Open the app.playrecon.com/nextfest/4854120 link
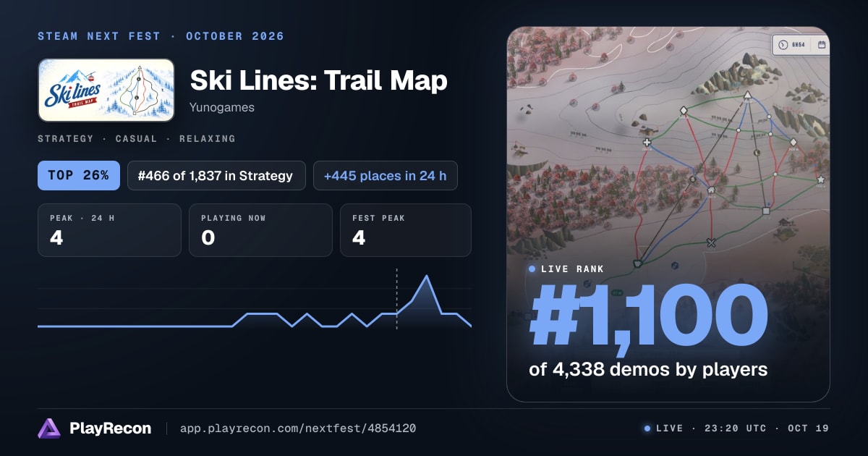This screenshot has height=456, width=868. 297,428
